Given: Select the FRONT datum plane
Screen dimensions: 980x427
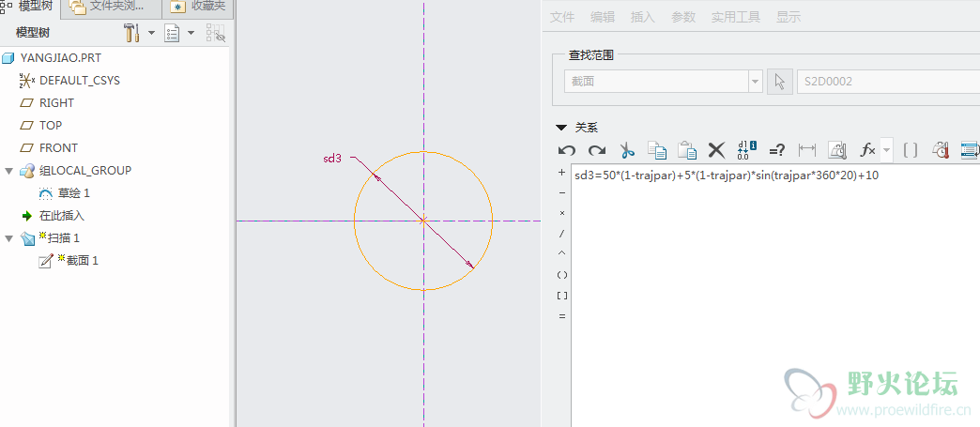Looking at the screenshot, I should [x=58, y=148].
